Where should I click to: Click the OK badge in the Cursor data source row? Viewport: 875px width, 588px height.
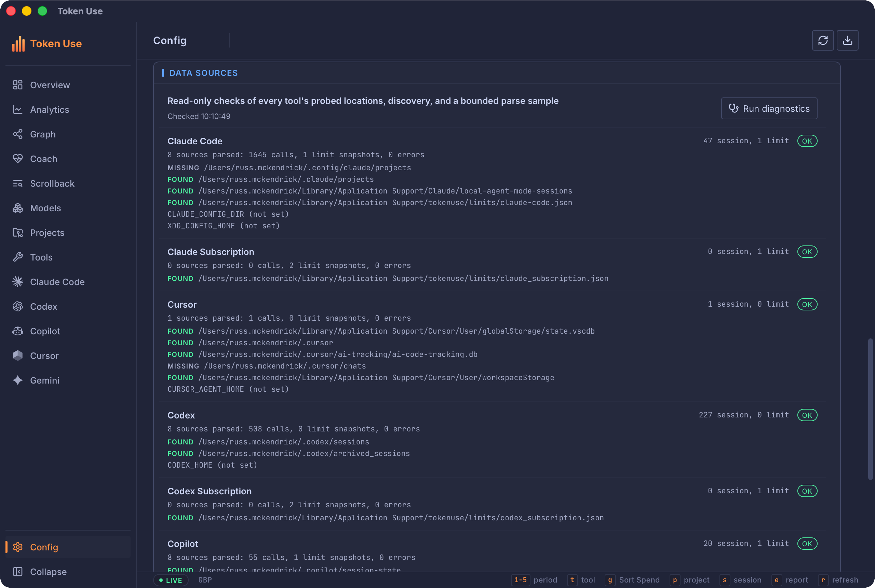pos(807,304)
